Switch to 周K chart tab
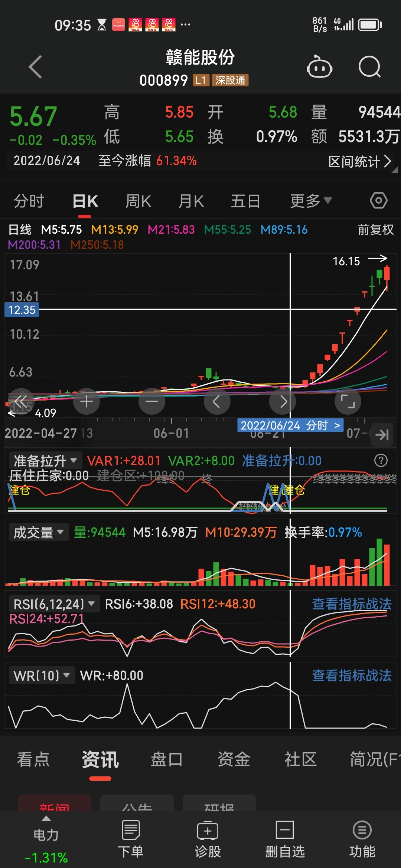The width and height of the screenshot is (401, 868). point(138,201)
